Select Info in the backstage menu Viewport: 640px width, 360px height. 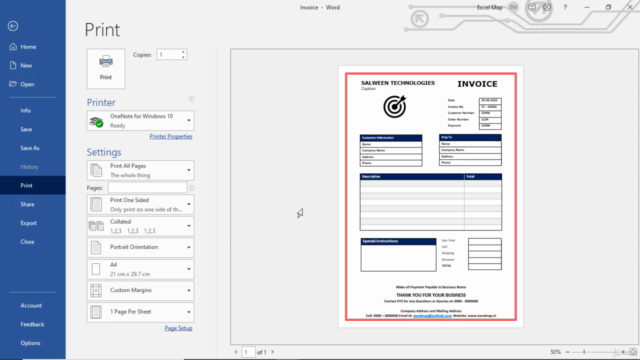[33, 111]
